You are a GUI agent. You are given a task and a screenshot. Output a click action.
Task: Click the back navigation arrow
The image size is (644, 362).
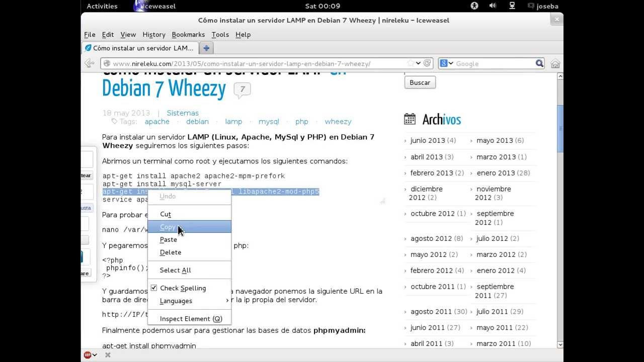(x=90, y=63)
